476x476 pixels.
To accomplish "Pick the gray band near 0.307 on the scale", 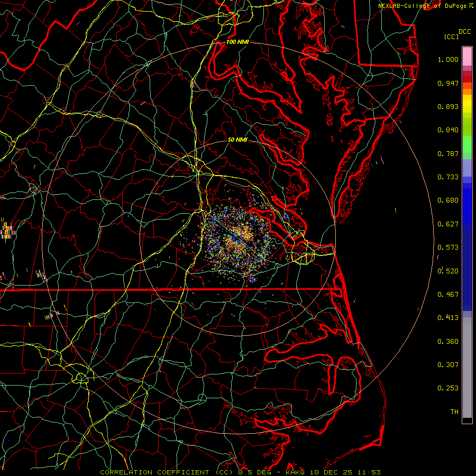I will (x=467, y=368).
